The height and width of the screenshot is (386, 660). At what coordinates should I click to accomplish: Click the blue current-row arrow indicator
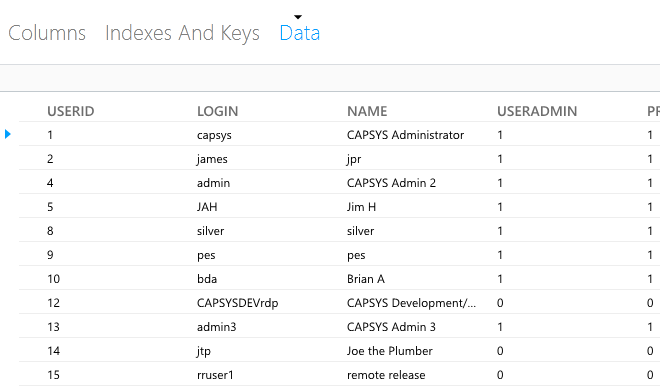click(x=8, y=134)
